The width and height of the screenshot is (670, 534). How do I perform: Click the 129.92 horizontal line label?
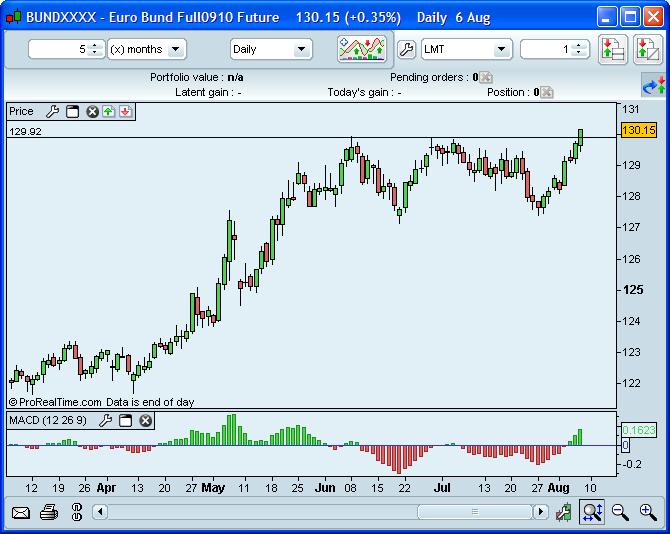click(25, 132)
